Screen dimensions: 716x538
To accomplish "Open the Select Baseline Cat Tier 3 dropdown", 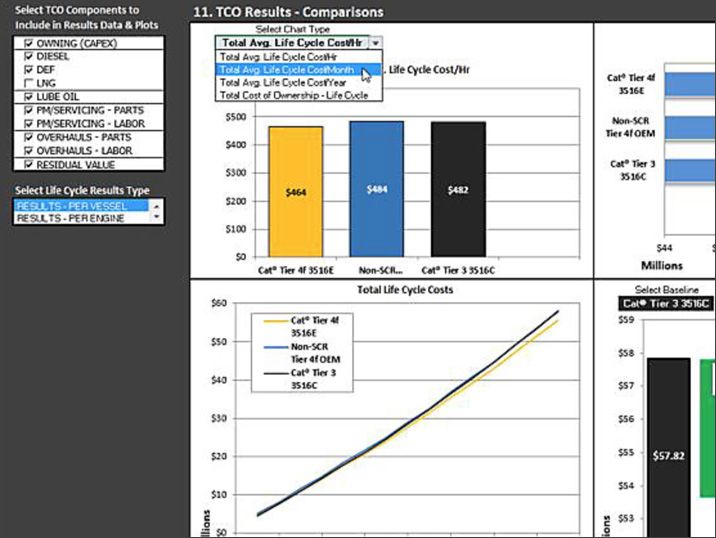I will (664, 303).
